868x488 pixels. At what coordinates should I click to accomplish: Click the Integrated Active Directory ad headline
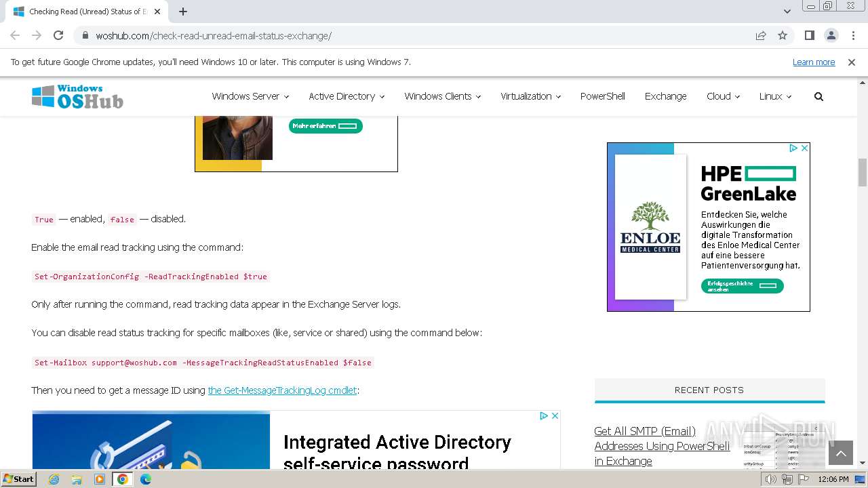(397, 453)
